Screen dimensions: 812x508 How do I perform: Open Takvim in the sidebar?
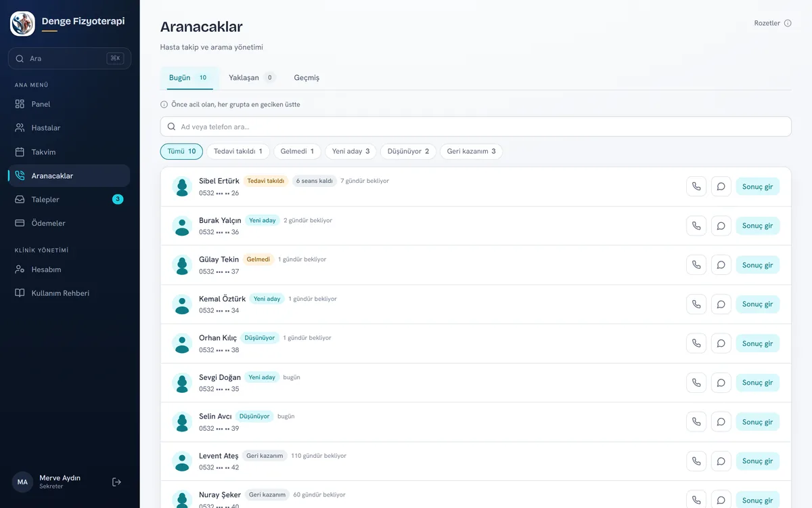tap(69, 152)
